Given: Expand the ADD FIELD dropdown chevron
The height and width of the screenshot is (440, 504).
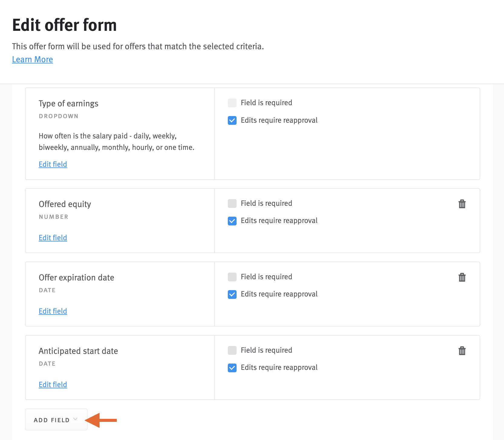Looking at the screenshot, I should coord(76,419).
